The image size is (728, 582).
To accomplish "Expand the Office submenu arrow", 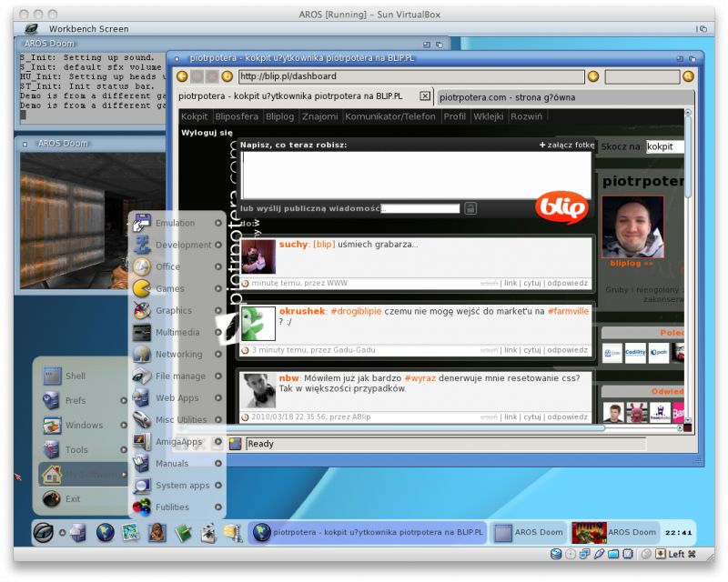I will [218, 266].
